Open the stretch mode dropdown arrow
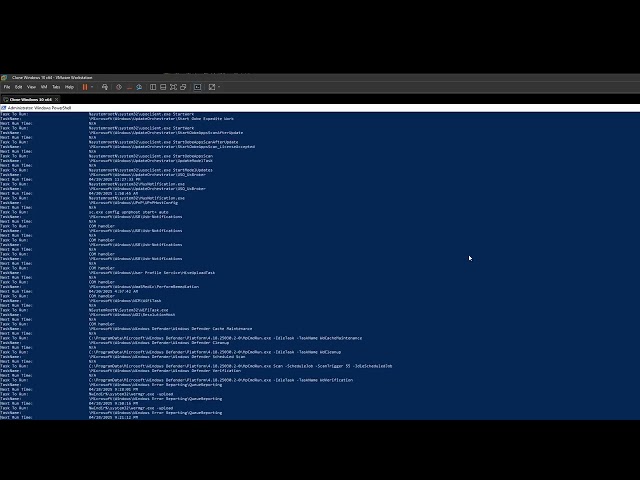 219,87
